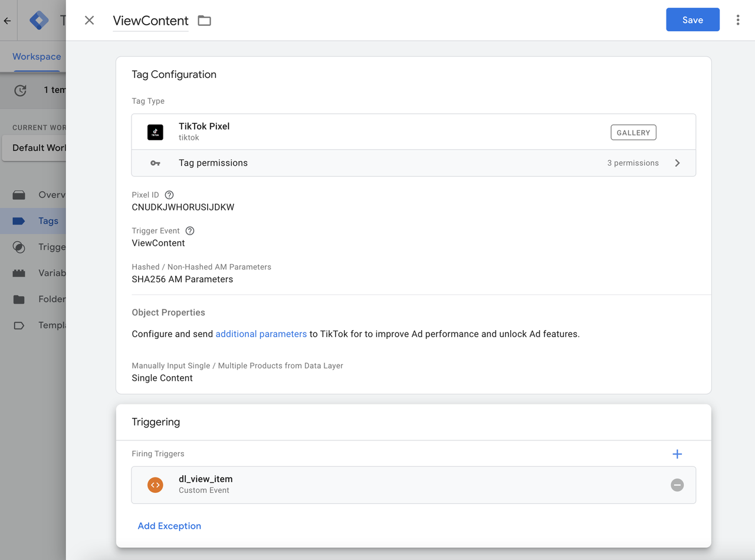755x560 pixels.
Task: Add a firing trigger with plus icon
Action: coord(677,454)
